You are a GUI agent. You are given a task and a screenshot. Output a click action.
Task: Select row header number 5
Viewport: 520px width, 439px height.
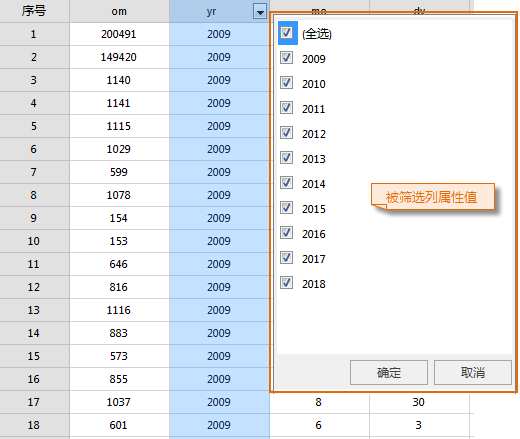click(x=34, y=126)
